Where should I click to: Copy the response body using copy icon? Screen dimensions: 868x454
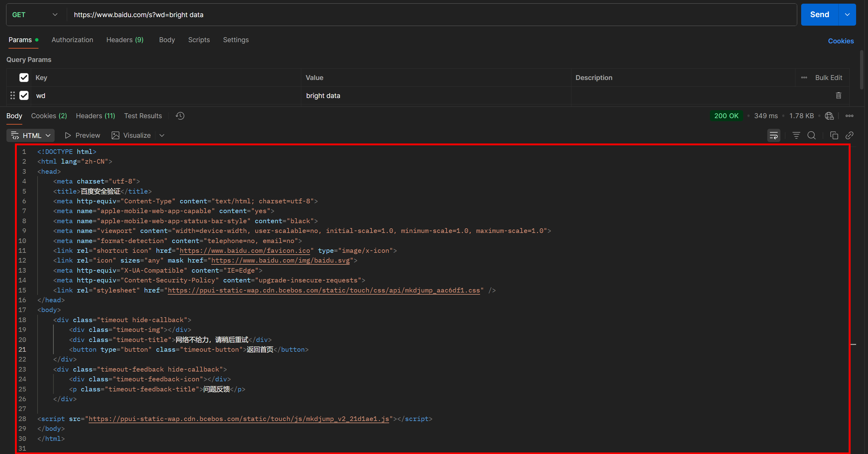tap(834, 135)
